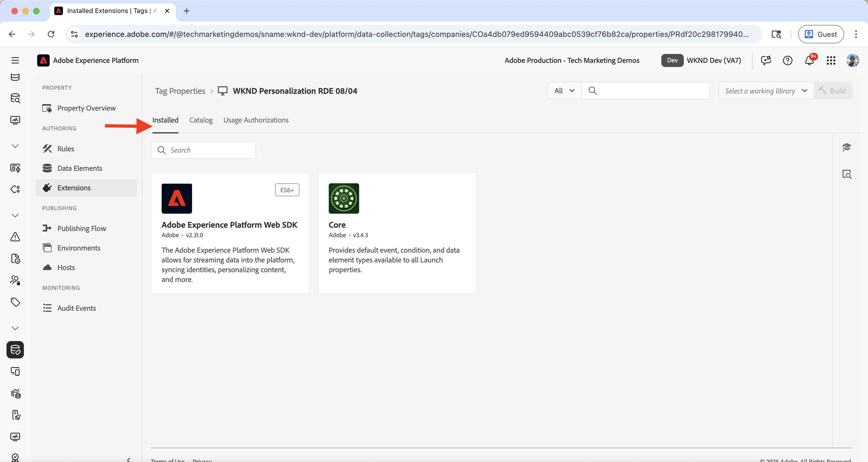Open the feedback chat icon in header
The image size is (868, 462).
pos(766,60)
